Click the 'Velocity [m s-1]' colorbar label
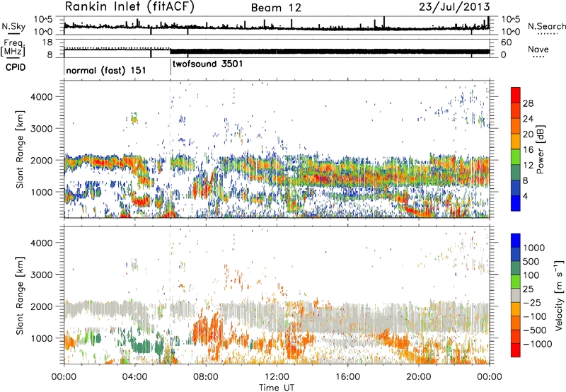Viewport: 566px width, 392px height. (x=558, y=295)
